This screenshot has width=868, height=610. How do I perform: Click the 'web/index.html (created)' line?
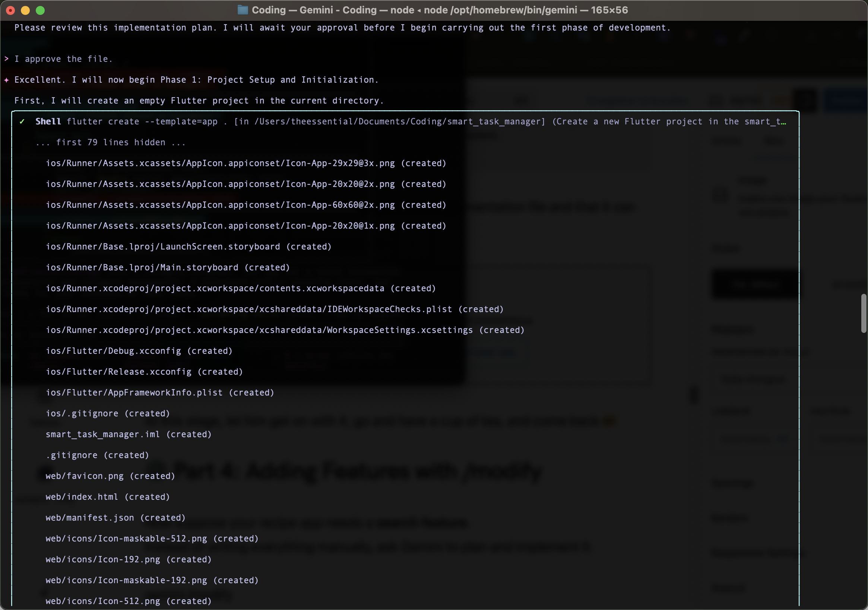click(x=107, y=497)
